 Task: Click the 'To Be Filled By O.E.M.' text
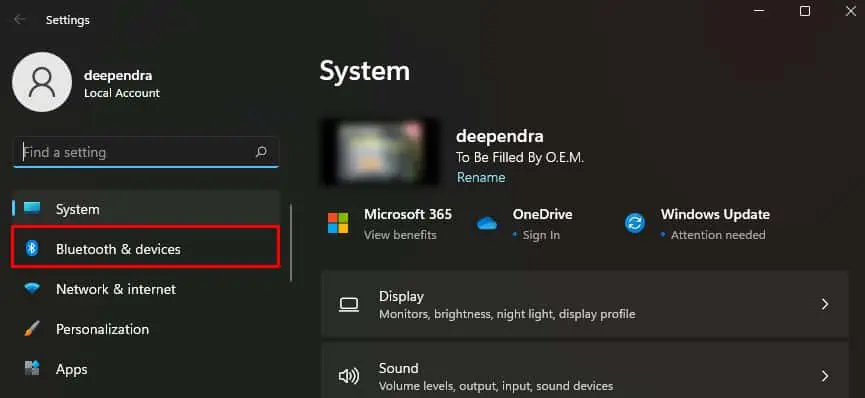tap(520, 157)
